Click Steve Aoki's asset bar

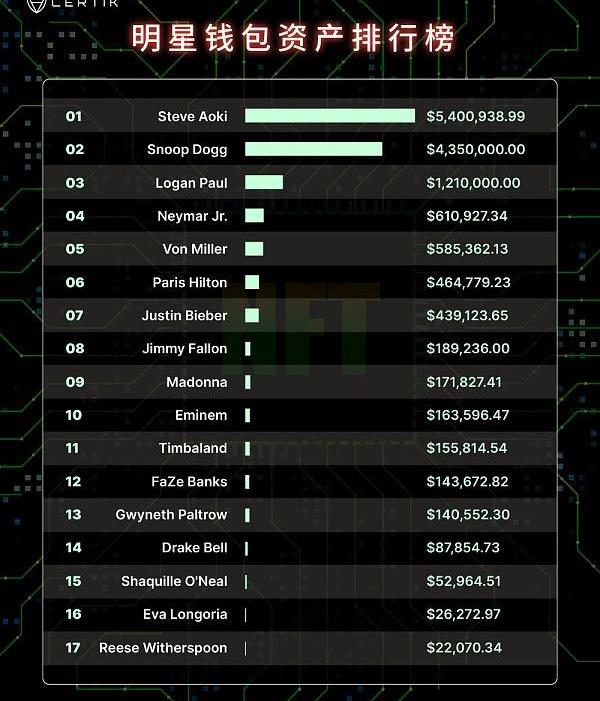330,116
